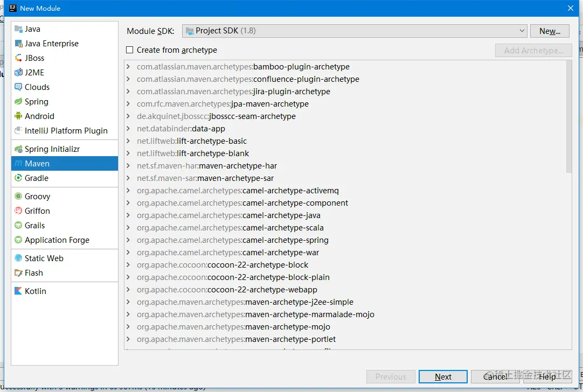Viewport: 583px width, 392px height.
Task: Click the Grails icon
Action: pyautogui.click(x=18, y=225)
